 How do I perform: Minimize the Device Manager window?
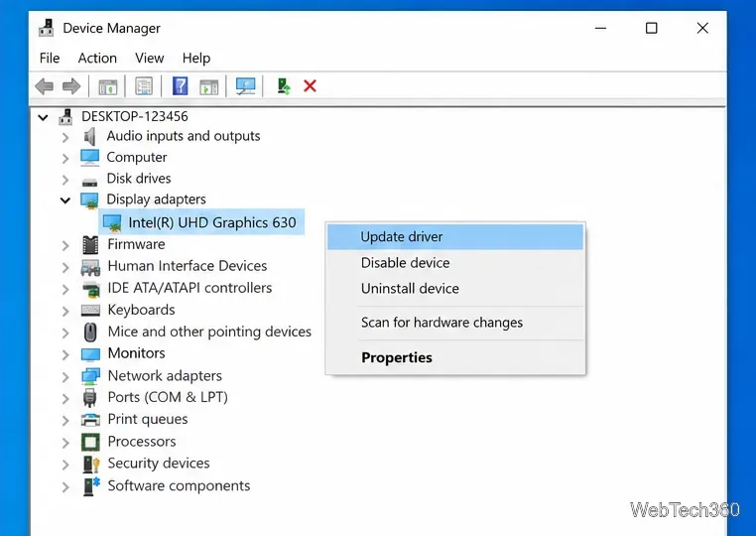point(601,28)
